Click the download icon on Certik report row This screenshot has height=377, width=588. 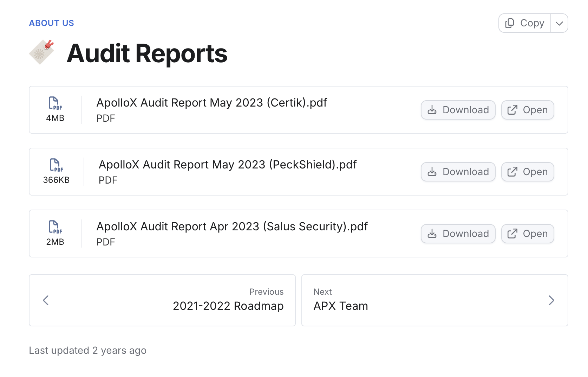click(x=432, y=110)
